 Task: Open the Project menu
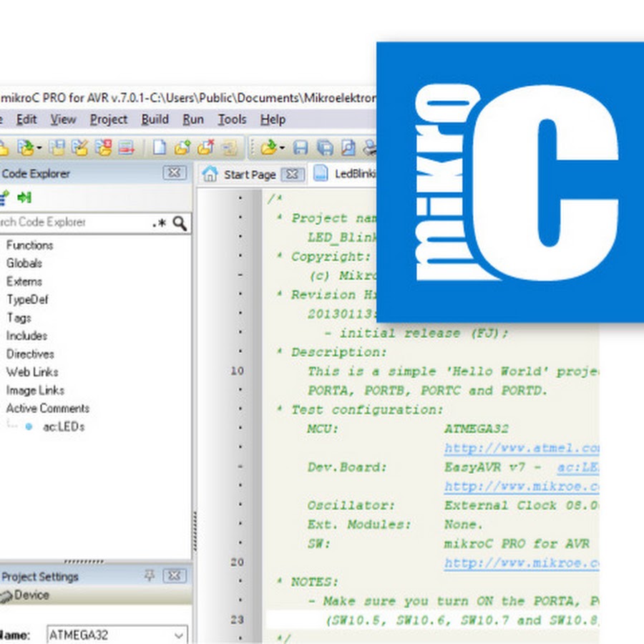109,119
